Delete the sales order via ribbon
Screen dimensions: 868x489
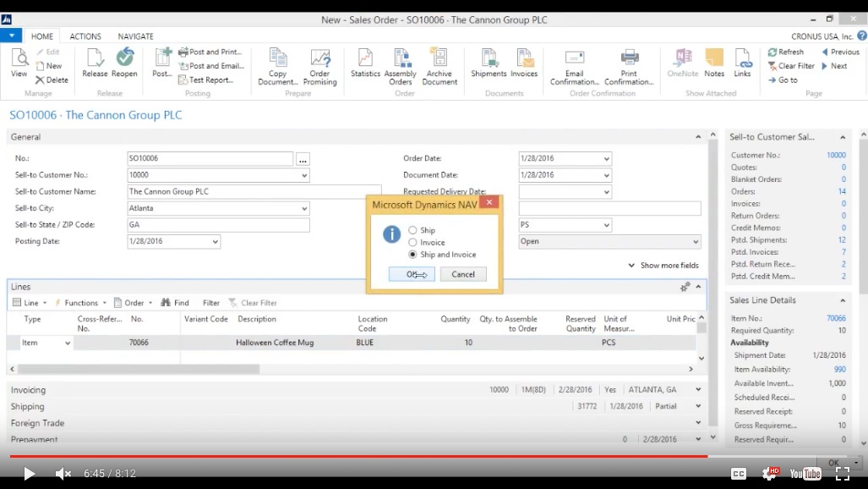(x=52, y=80)
